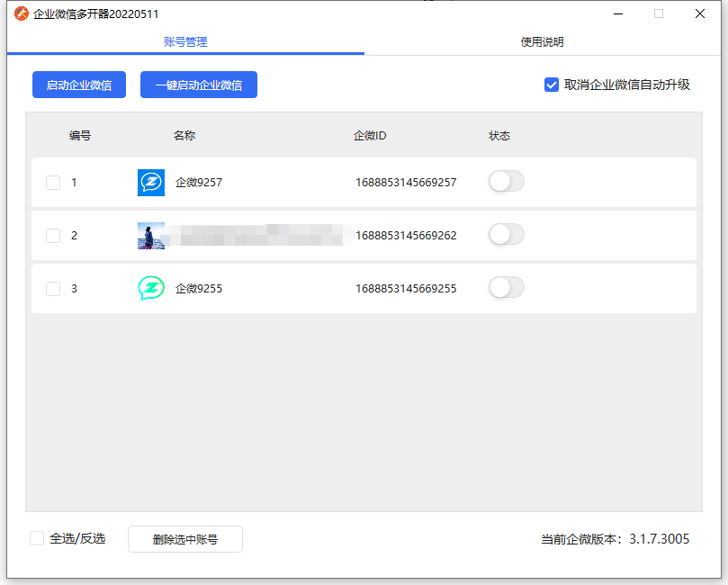
Task: Select the checkbox for account row 1
Action: 53,183
